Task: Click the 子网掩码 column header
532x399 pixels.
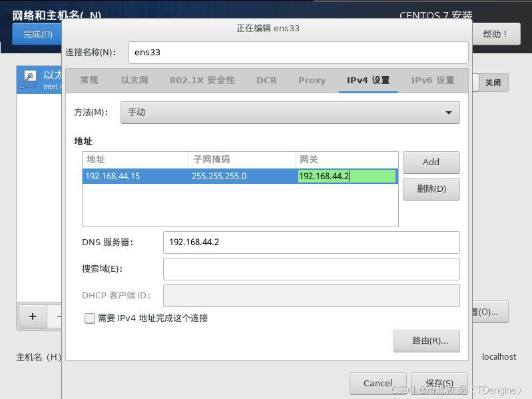Action: tap(242, 159)
